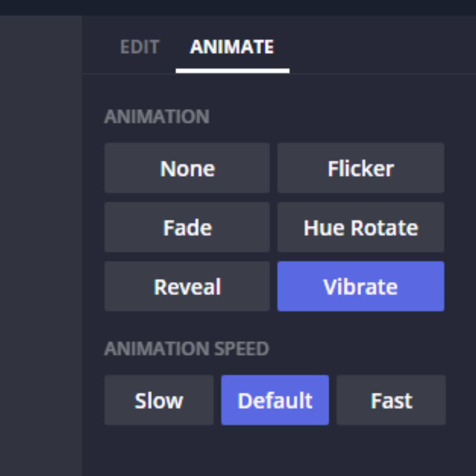Apply the Fade animation
Screen dimensions: 476x476
pyautogui.click(x=187, y=227)
